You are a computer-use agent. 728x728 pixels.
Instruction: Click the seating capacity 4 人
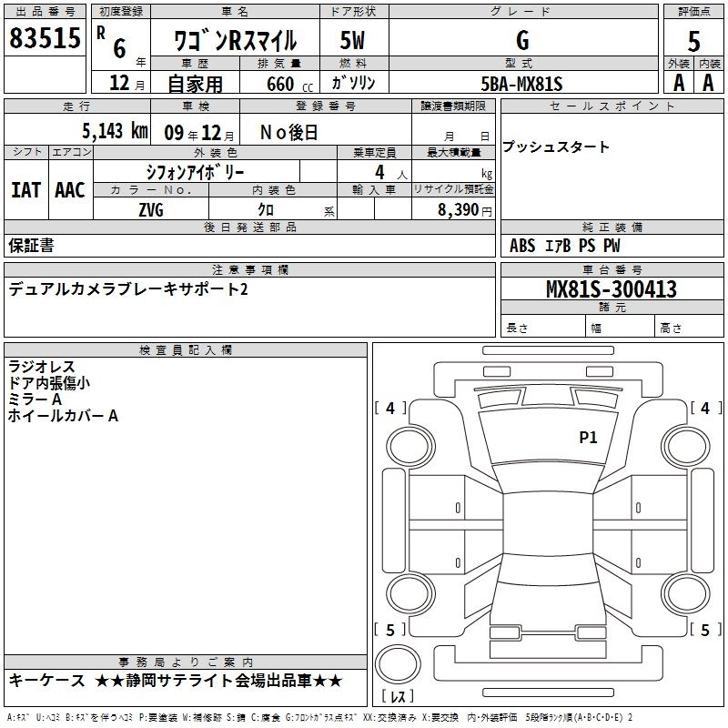click(391, 173)
